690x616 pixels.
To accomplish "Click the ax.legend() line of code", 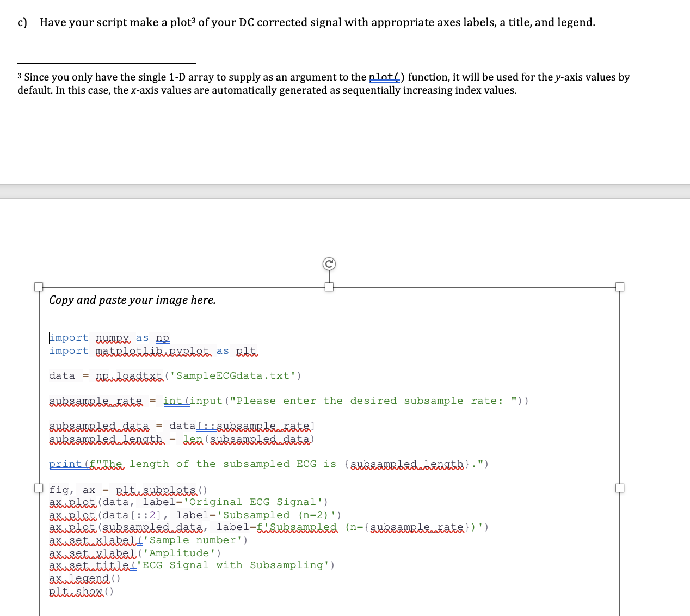I will tap(83, 578).
